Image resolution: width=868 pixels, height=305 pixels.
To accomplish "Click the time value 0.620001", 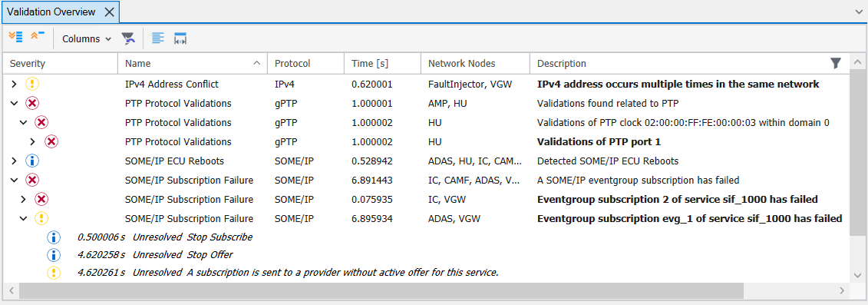I will [x=372, y=85].
